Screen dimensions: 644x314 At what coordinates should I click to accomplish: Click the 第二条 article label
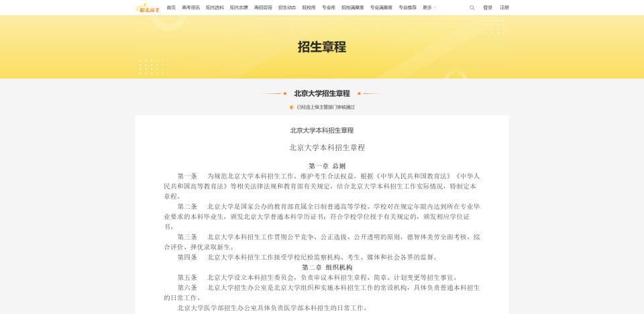(187, 207)
